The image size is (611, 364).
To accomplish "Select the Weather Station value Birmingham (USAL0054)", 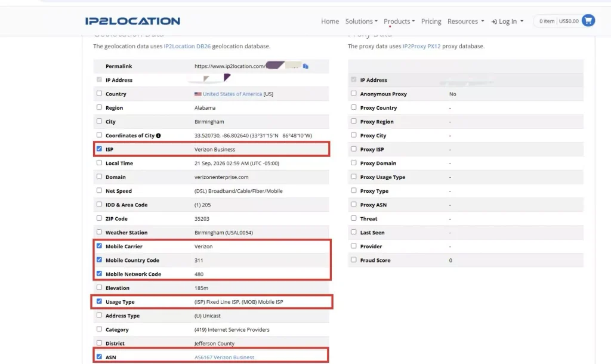I will [x=224, y=233].
